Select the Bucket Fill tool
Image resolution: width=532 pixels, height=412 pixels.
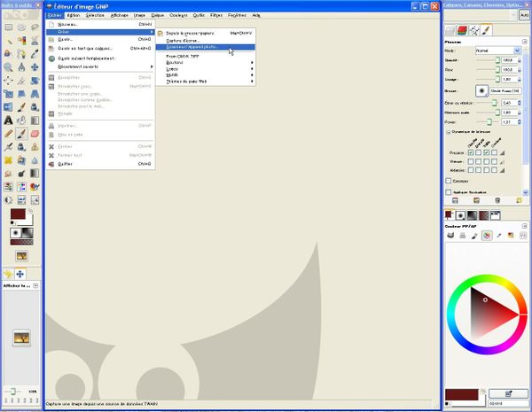pyautogui.click(x=21, y=120)
